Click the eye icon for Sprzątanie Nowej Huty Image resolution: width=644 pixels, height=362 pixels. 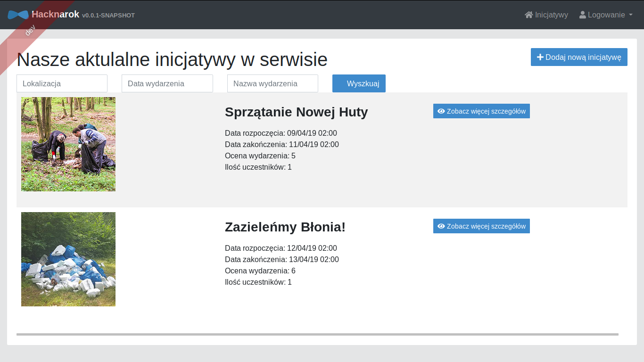pos(441,111)
